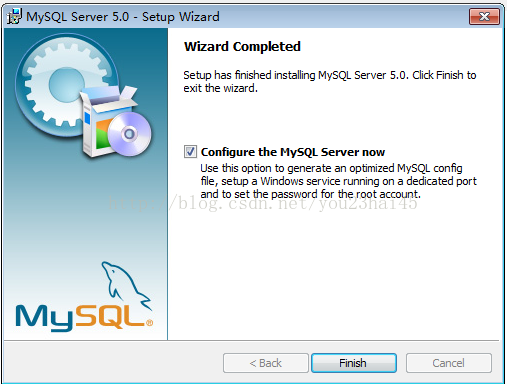Click the MySQL dolphin logo
Image resolution: width=507 pixels, height=384 pixels.
(x=126, y=285)
